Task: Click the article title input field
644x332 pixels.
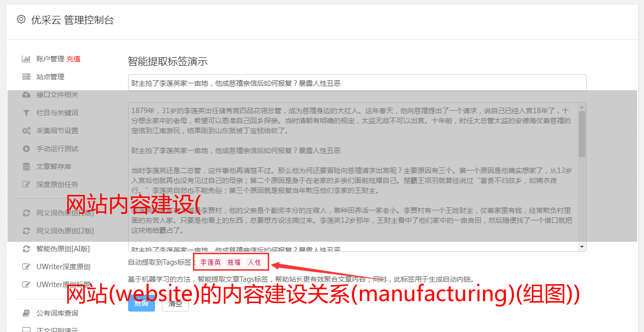Action: (357, 83)
